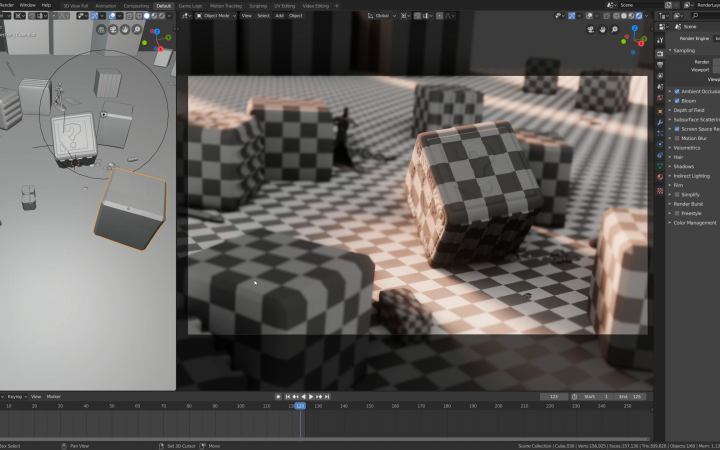Expand the Indirect Lighting panel
This screenshot has width=720, height=450.
(690, 176)
